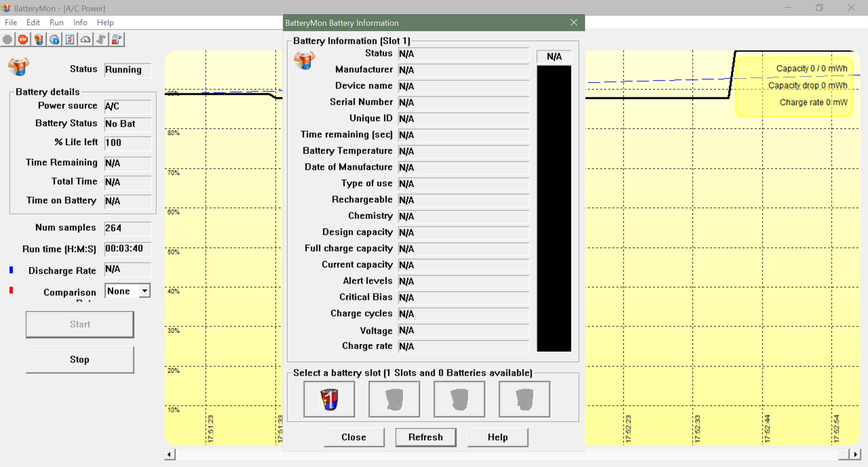Open the Help menu
Image resolution: width=868 pixels, height=467 pixels.
105,22
